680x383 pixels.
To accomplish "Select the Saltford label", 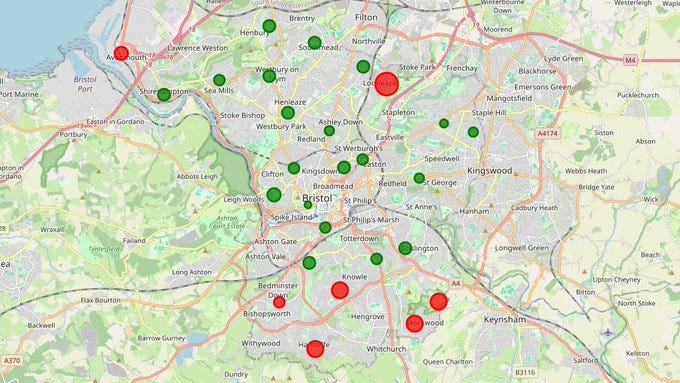I will 585,360.
